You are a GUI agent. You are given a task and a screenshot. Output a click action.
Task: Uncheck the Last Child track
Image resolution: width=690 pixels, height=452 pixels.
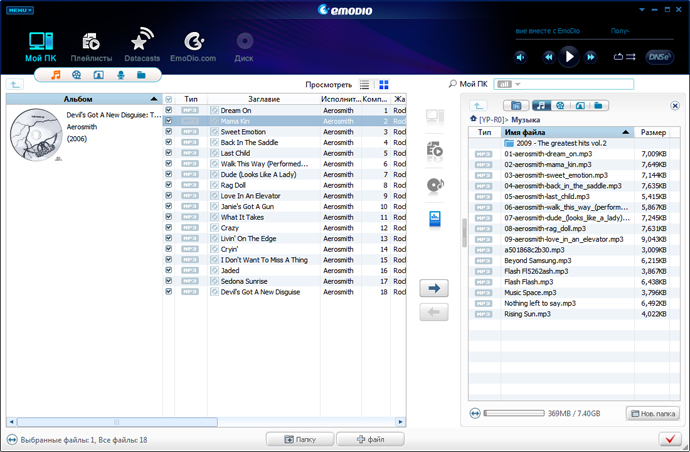(169, 153)
